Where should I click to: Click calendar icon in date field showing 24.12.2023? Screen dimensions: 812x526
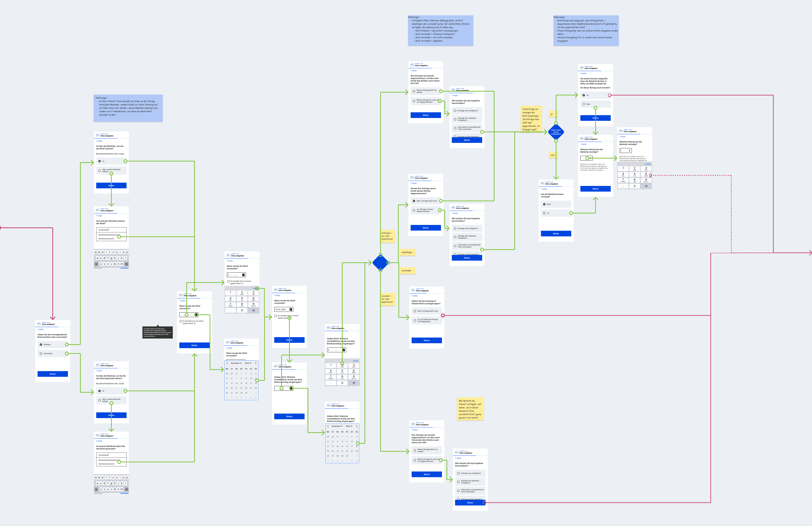pyautogui.click(x=291, y=310)
